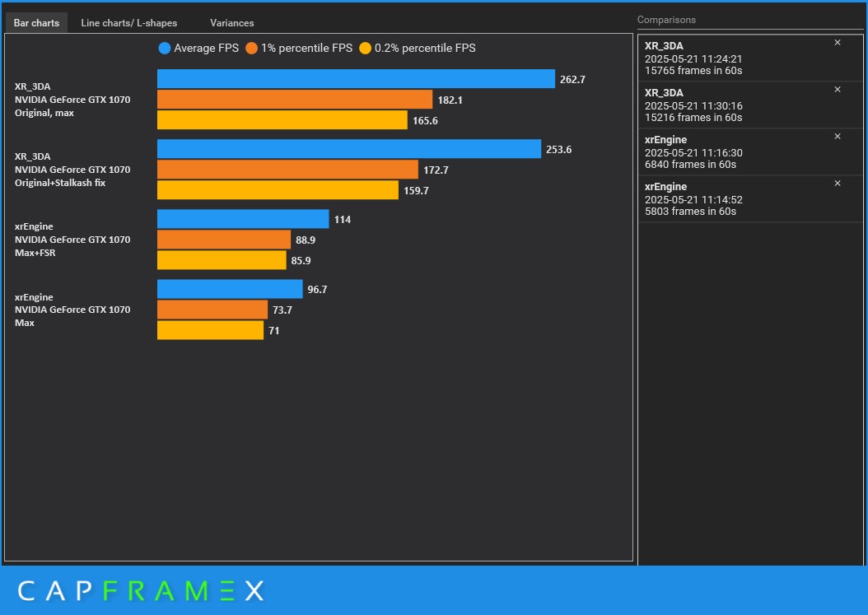Remove XR_3DA 11:24:21 comparison entry

(838, 43)
